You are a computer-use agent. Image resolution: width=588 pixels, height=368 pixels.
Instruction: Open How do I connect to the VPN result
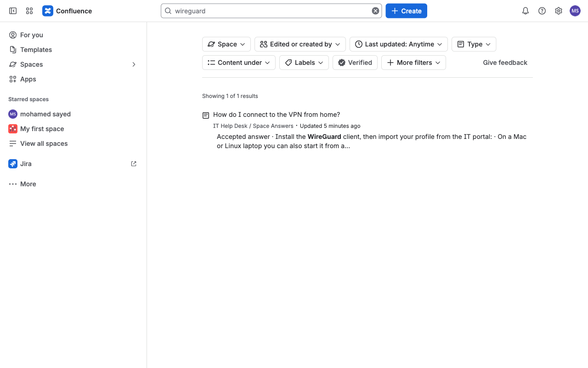click(x=277, y=115)
